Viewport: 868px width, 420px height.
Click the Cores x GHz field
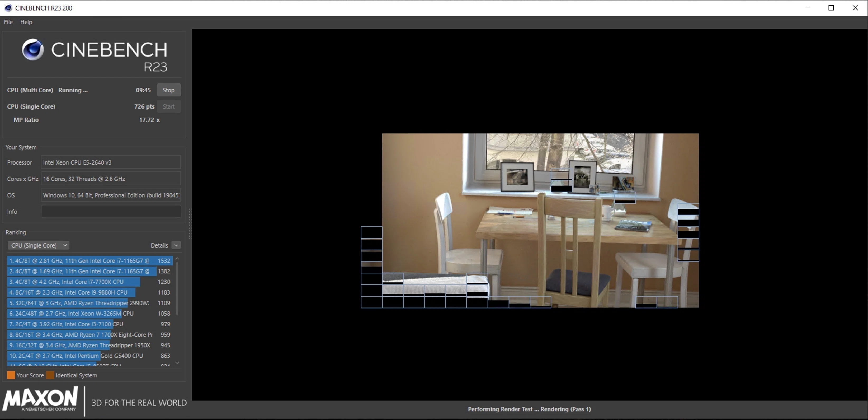pyautogui.click(x=111, y=179)
